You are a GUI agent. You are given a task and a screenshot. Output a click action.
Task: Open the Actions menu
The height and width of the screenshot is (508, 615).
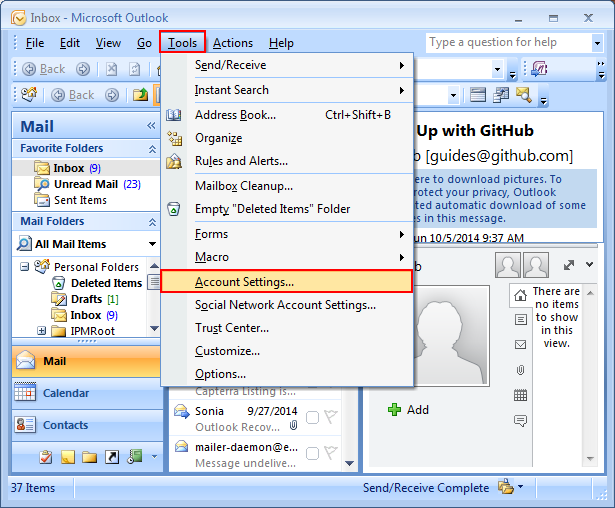click(x=233, y=43)
